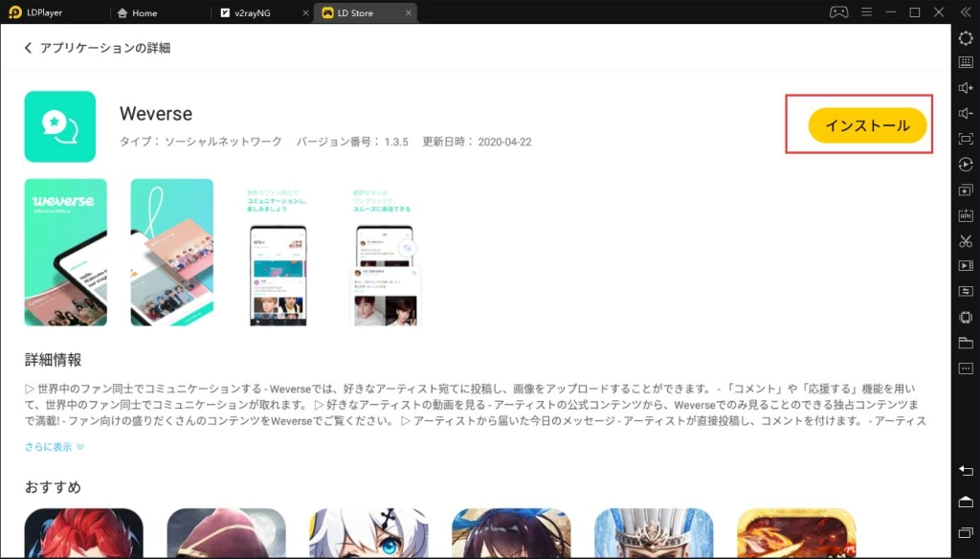Open the hamburger menu in title bar
Viewport: 980px width, 559px height.
click(x=866, y=11)
